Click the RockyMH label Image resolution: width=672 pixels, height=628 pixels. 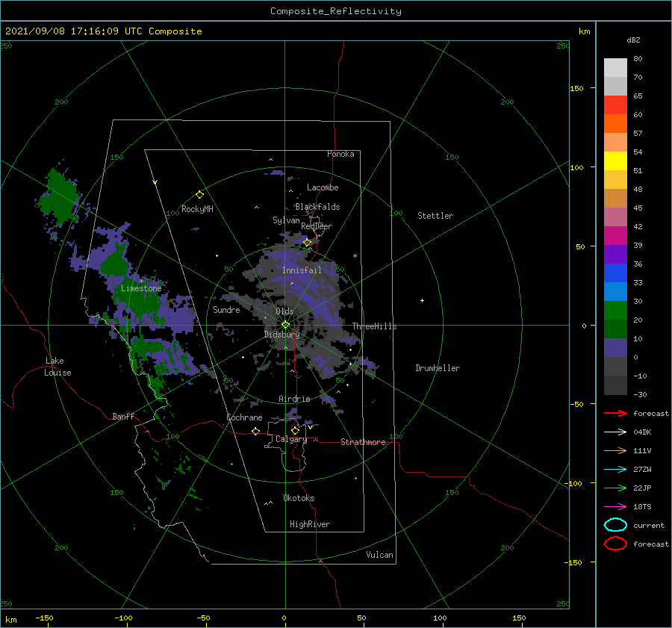[197, 209]
